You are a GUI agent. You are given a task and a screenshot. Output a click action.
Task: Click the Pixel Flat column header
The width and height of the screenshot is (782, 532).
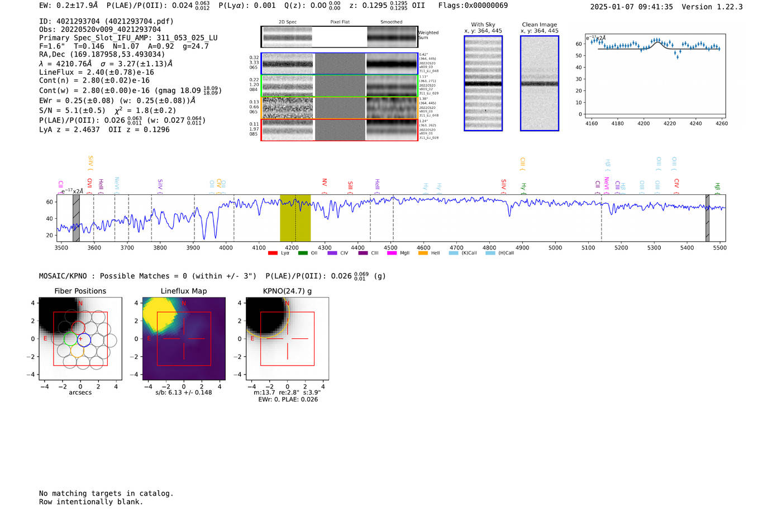tap(340, 22)
